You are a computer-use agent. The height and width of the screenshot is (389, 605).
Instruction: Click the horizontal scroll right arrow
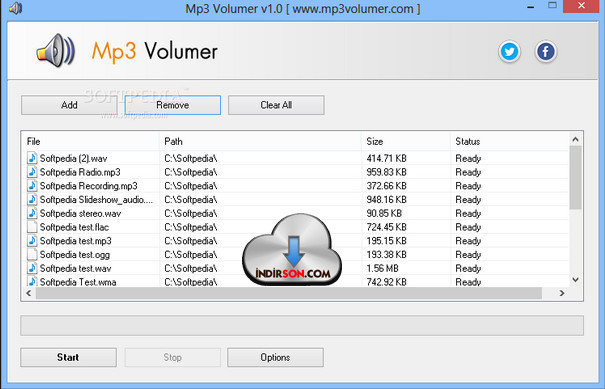tap(562, 293)
